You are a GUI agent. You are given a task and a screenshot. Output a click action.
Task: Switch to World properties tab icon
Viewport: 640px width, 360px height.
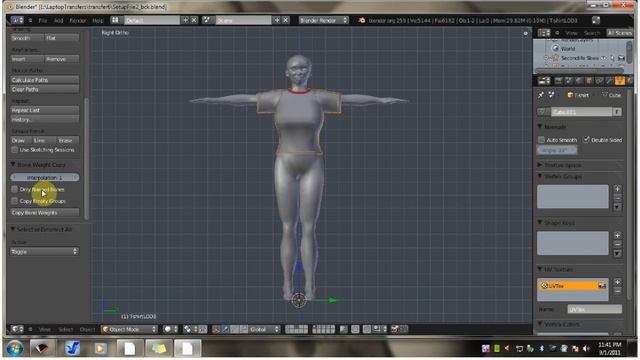[579, 81]
